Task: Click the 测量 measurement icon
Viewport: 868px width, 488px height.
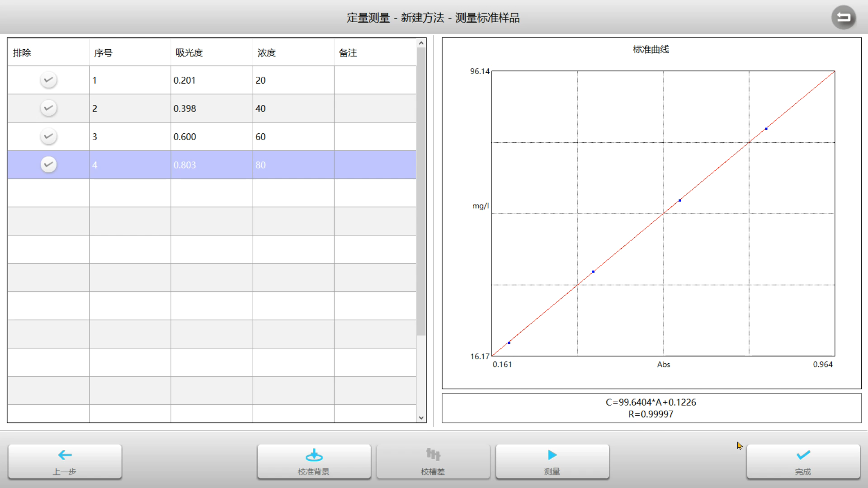Action: [x=552, y=462]
